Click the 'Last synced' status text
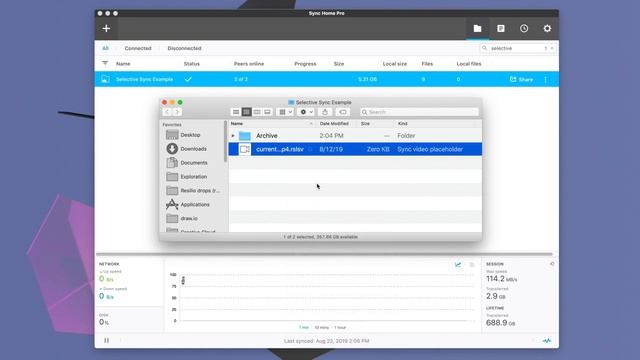640x360 pixels. pos(327,341)
